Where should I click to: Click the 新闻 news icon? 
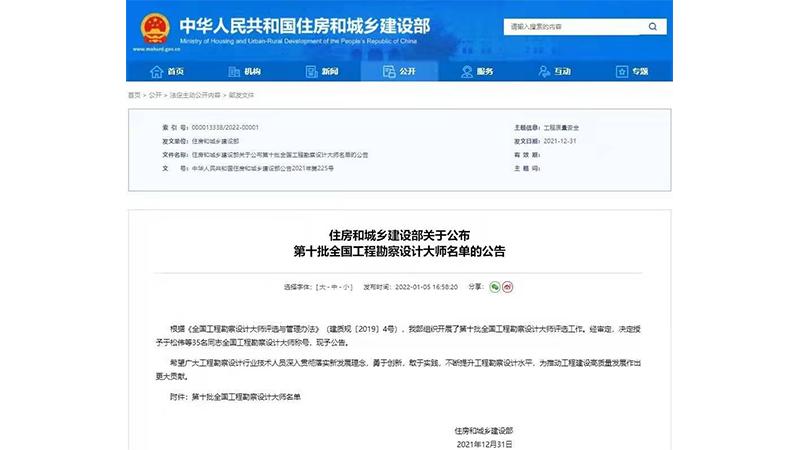point(311,71)
